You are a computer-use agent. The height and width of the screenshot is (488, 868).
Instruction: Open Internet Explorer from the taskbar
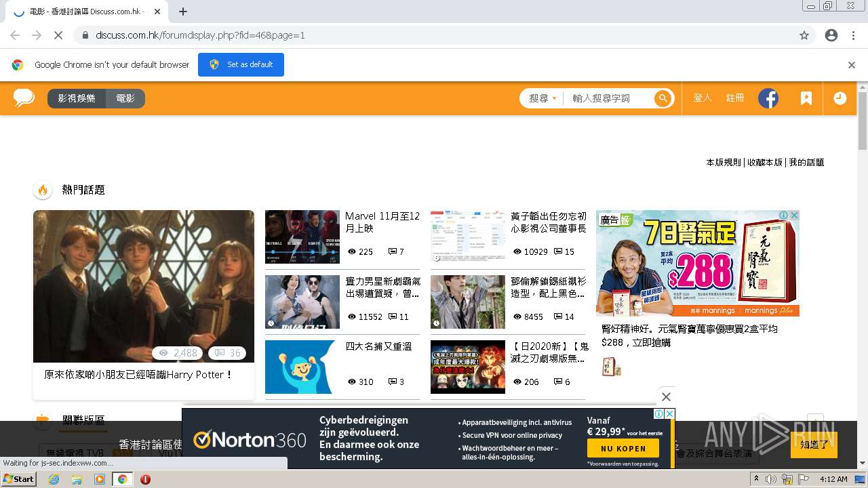coord(54,479)
